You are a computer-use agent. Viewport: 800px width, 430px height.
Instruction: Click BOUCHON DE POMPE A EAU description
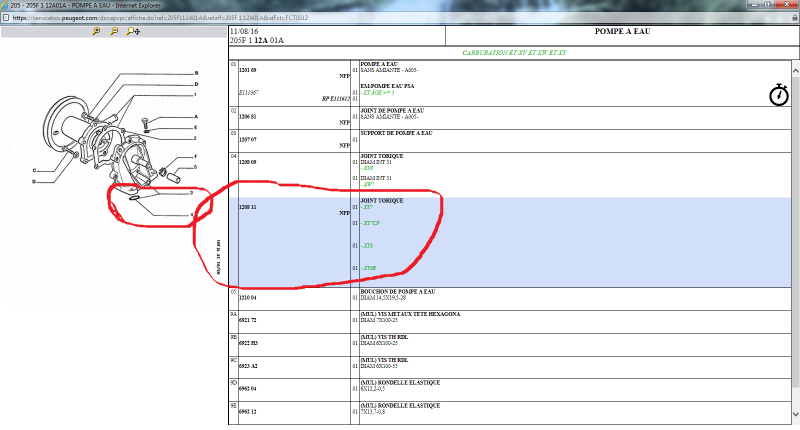tap(398, 292)
